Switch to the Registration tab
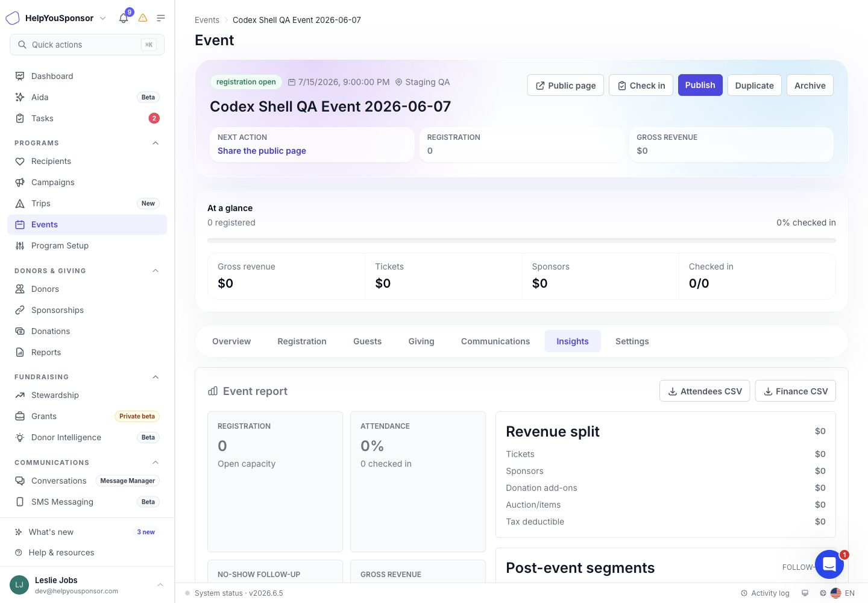Image resolution: width=868 pixels, height=603 pixels. [x=302, y=341]
